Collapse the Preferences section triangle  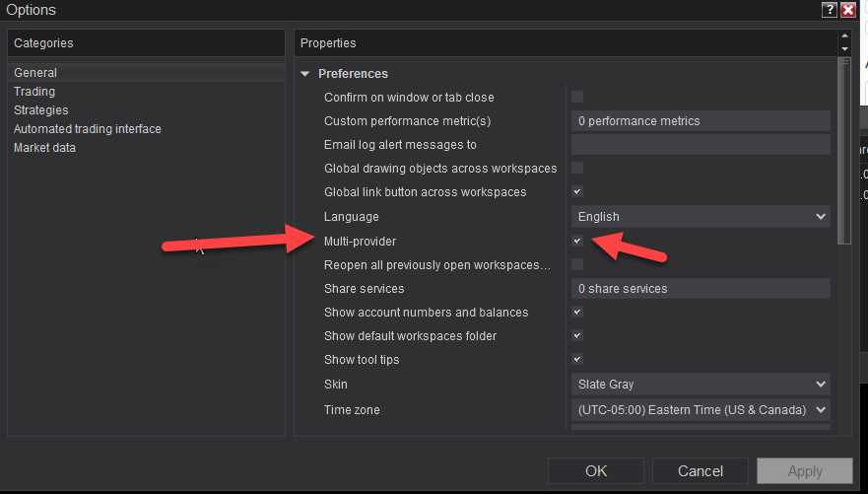click(x=305, y=74)
